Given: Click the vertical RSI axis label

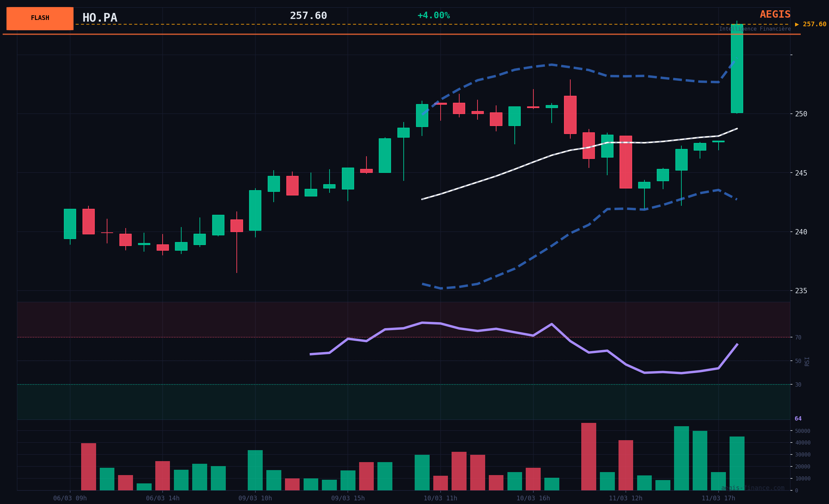Looking at the screenshot, I should [807, 361].
